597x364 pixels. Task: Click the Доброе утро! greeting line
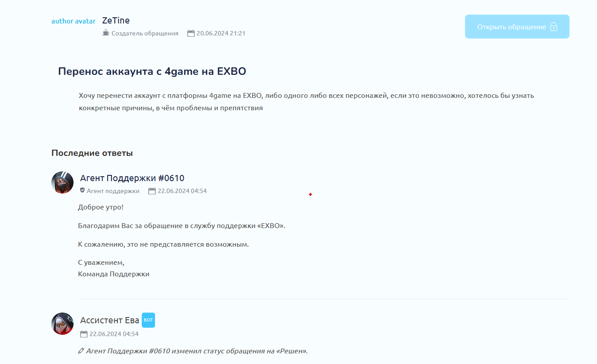(x=101, y=207)
